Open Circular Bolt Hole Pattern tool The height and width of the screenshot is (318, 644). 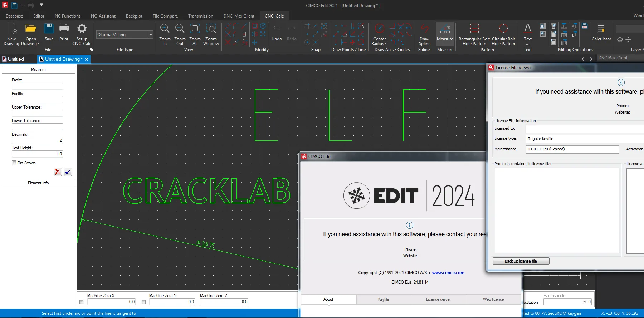pos(503,34)
